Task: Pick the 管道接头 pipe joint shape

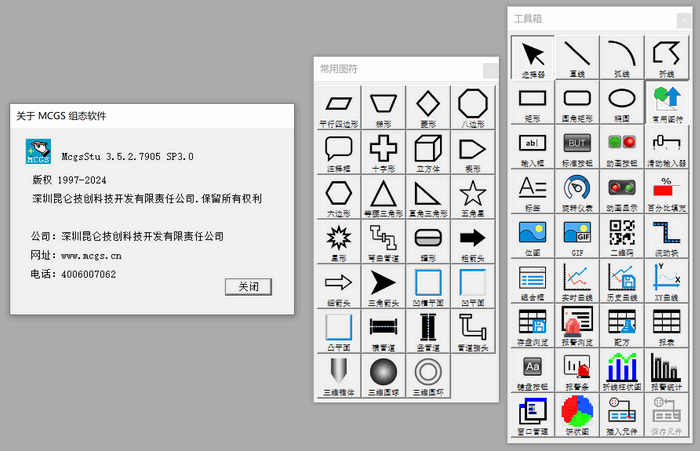Action: [x=473, y=331]
